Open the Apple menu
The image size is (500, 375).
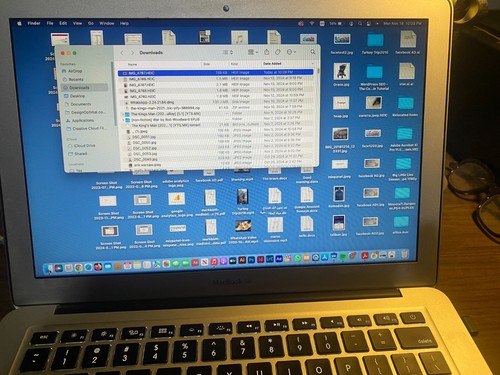pos(19,23)
